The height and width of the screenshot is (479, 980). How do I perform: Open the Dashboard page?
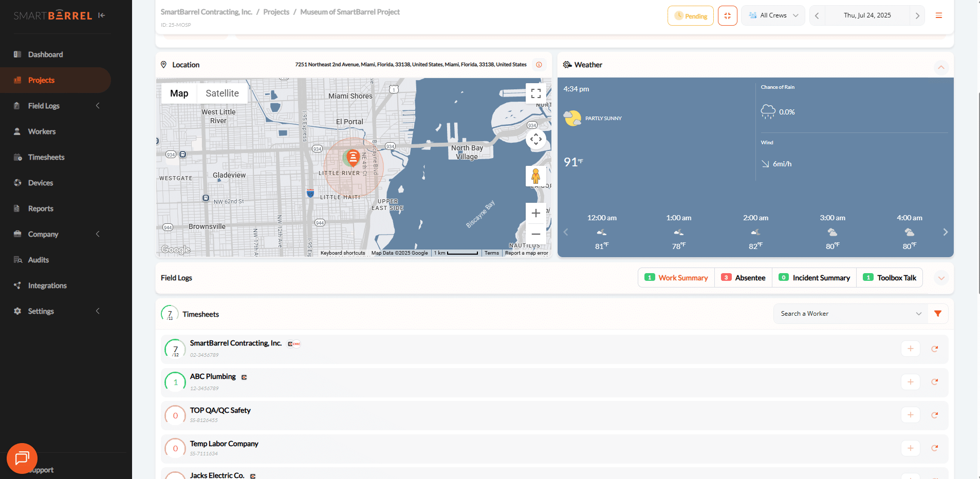(x=56, y=54)
